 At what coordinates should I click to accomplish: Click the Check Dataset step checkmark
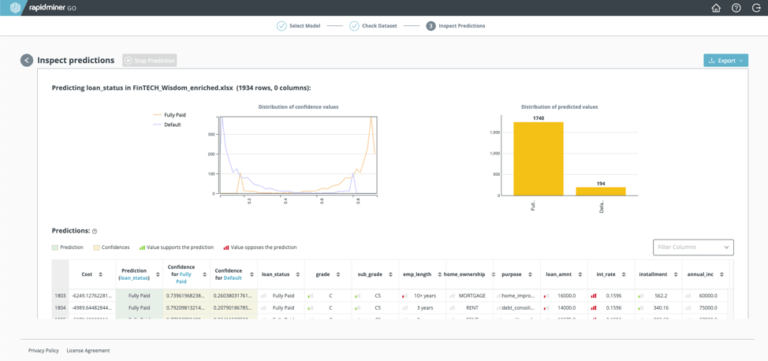click(x=354, y=26)
